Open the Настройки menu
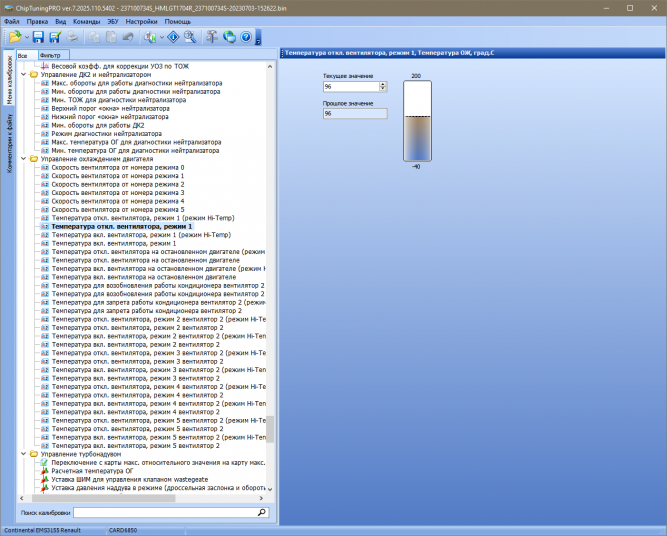Image resolution: width=667 pixels, height=536 pixels. tap(141, 21)
